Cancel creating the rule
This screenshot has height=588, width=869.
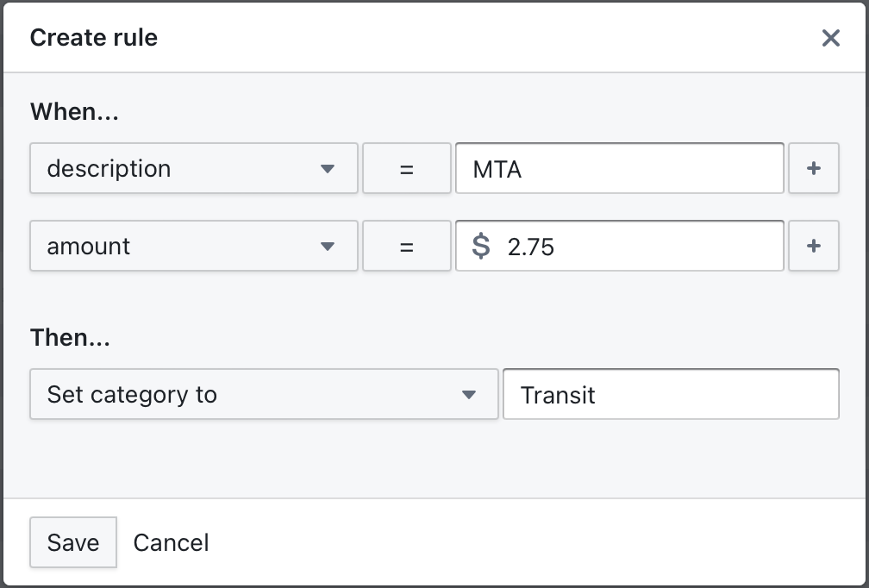click(171, 542)
